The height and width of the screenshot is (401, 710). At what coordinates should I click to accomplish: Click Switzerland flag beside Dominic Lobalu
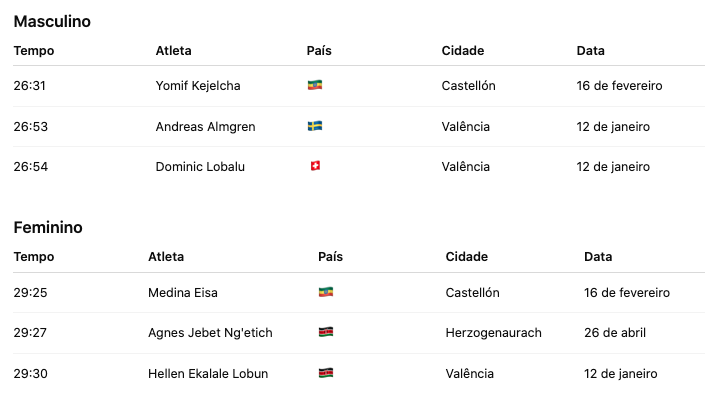pyautogui.click(x=314, y=167)
